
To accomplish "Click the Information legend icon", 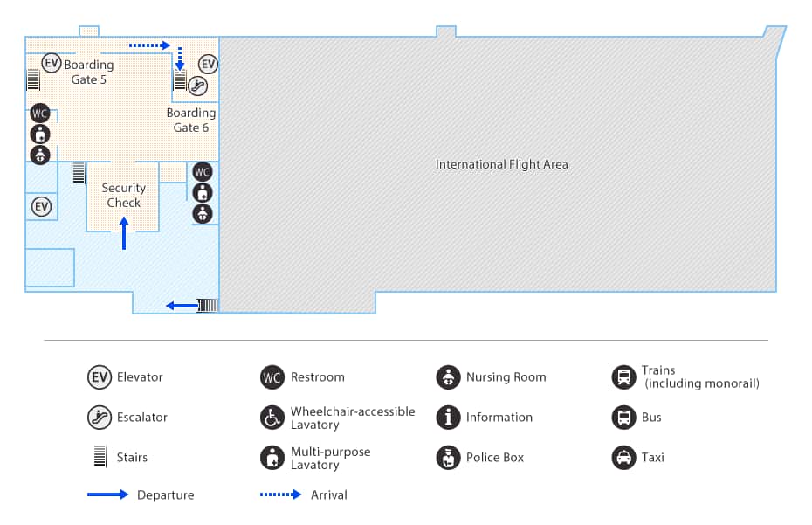I will pyautogui.click(x=449, y=418).
